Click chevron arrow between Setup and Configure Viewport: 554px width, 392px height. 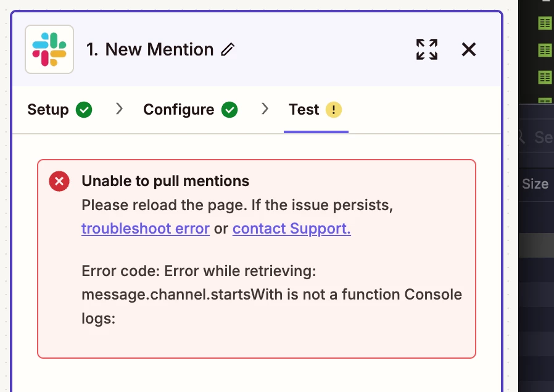pyautogui.click(x=120, y=108)
